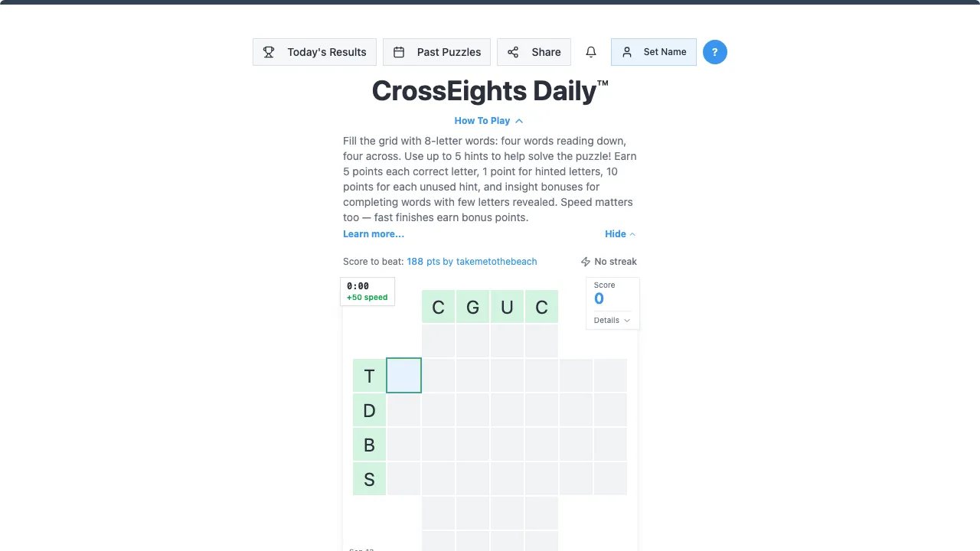Click the trophy icon in Today's Results
This screenshot has width=980, height=551.
(269, 52)
